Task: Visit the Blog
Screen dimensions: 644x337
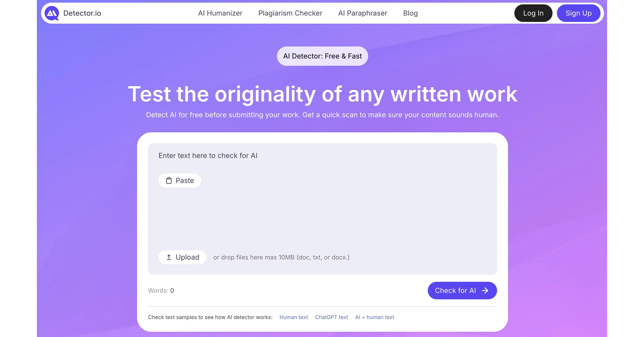Action: (410, 13)
